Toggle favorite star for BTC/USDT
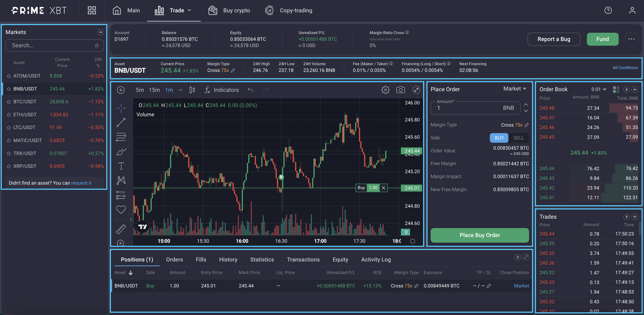Screen dimensions: 644x315 9,102
